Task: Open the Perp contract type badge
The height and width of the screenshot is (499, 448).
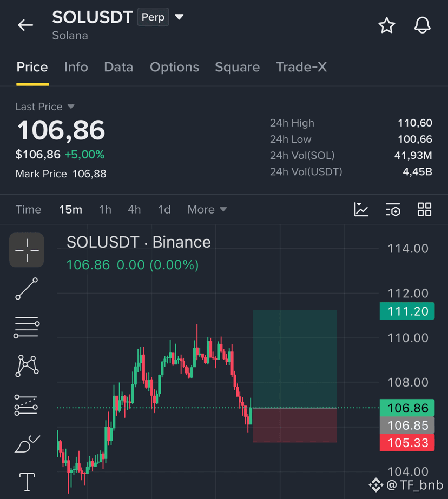Action: click(x=153, y=17)
